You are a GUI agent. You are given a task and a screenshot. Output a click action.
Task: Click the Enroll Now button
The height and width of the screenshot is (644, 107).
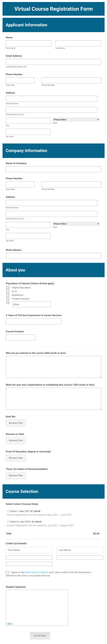pos(40,635)
